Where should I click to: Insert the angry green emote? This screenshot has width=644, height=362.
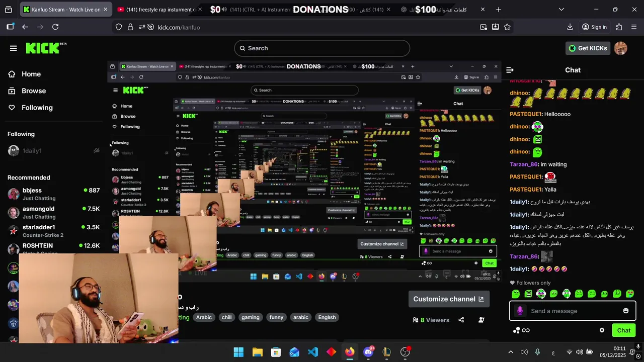click(x=528, y=294)
